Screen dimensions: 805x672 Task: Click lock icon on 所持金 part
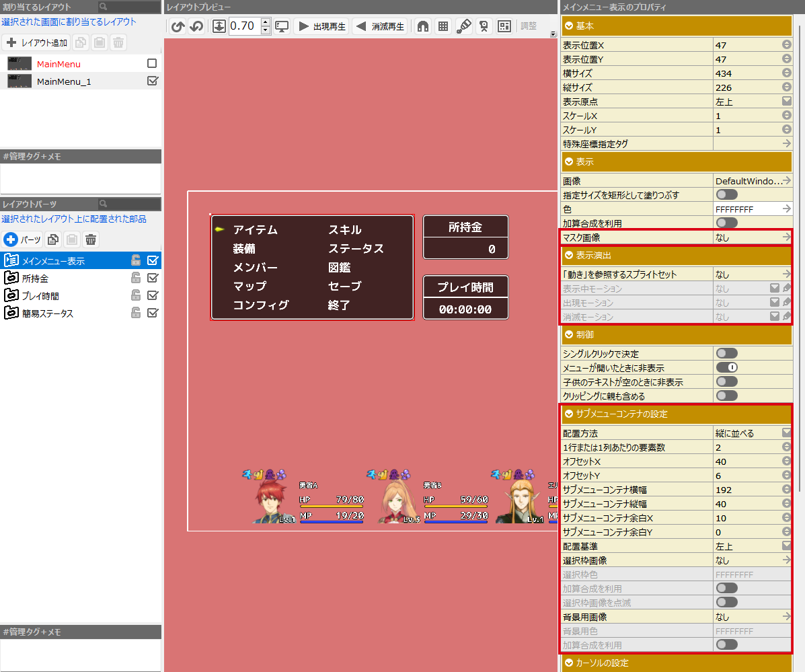click(x=135, y=278)
